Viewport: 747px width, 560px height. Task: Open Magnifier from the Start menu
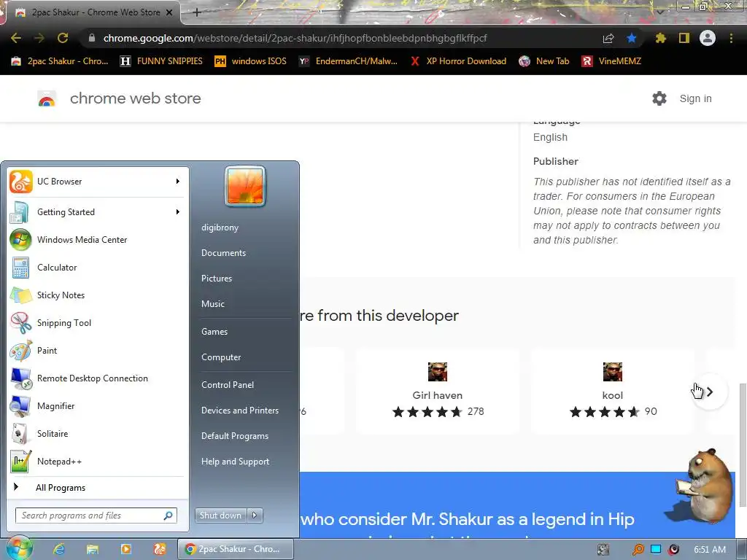pyautogui.click(x=97, y=405)
